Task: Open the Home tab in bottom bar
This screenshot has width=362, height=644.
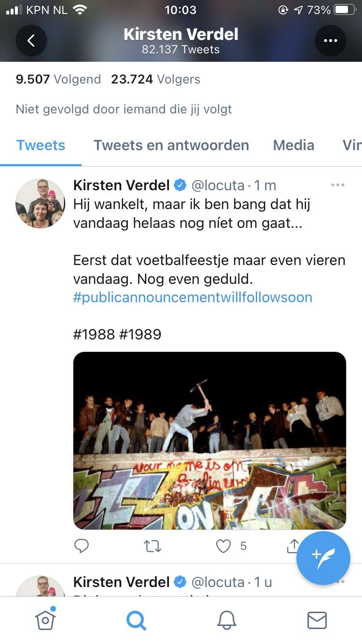Action: (x=45, y=620)
